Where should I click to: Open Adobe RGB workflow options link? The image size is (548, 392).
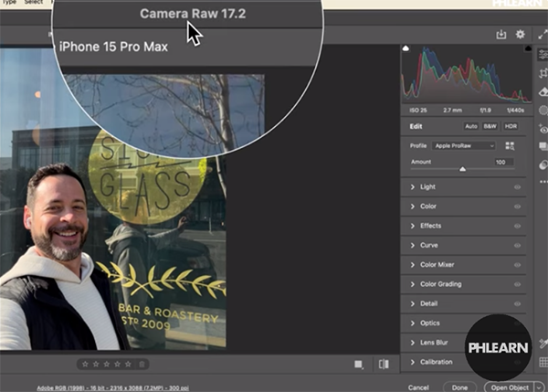click(113, 387)
